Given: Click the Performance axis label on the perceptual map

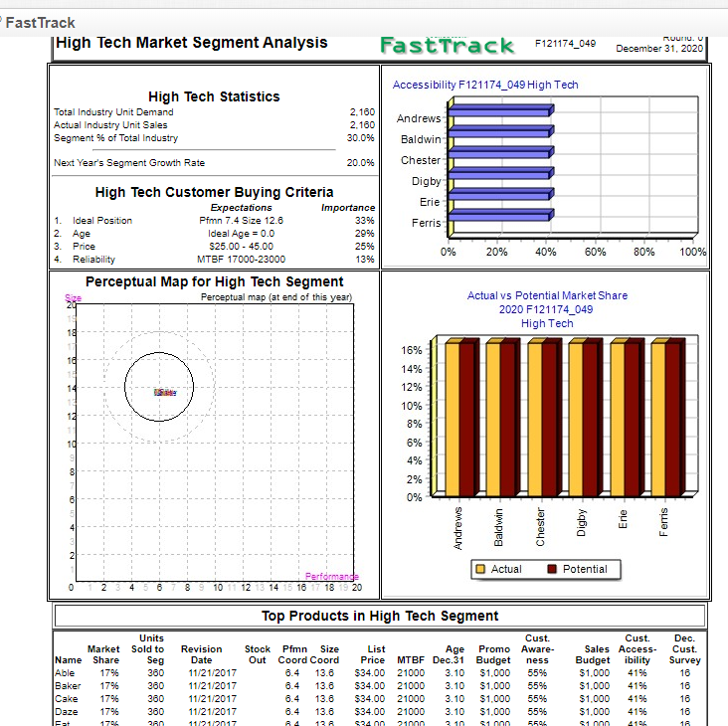Looking at the screenshot, I should 332,577.
